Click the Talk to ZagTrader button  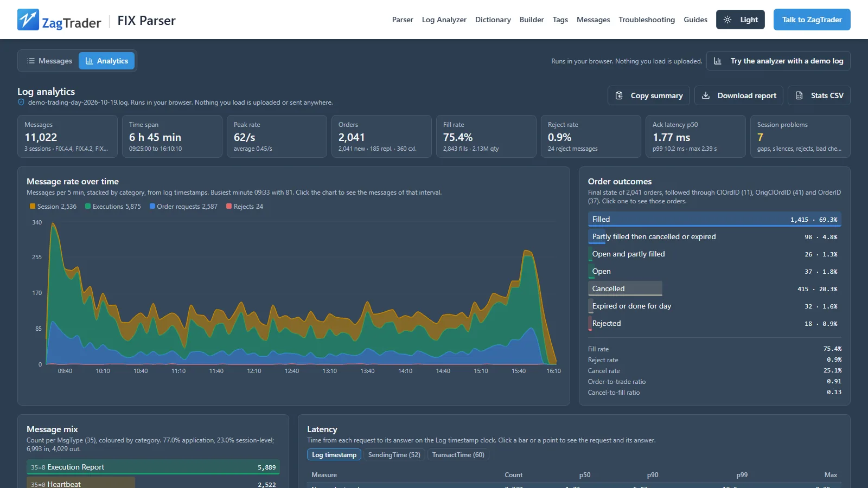(812, 20)
